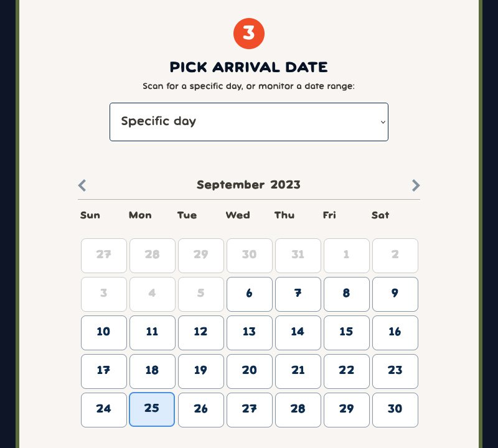Open the Specific day dropdown

point(248,122)
